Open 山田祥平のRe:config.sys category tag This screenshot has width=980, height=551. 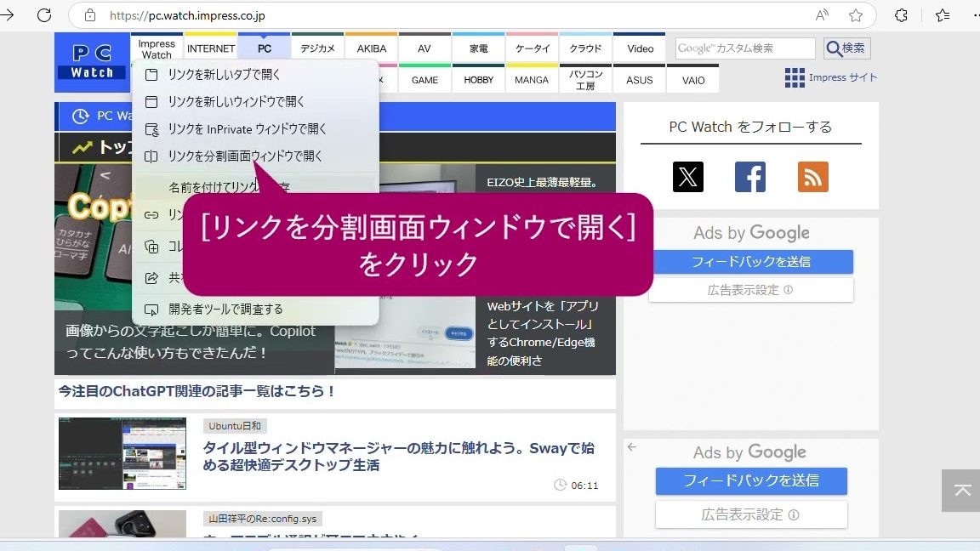pyautogui.click(x=263, y=519)
